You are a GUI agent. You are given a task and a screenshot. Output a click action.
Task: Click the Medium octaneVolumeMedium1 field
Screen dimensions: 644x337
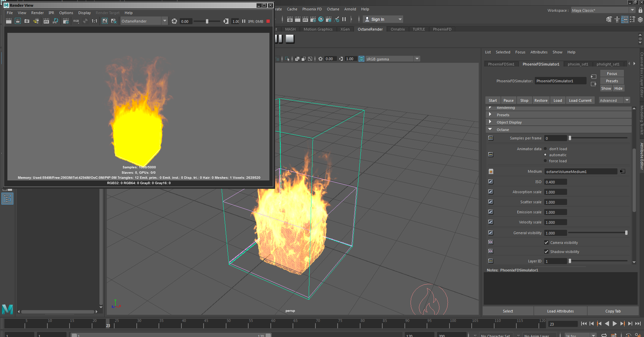pyautogui.click(x=581, y=172)
